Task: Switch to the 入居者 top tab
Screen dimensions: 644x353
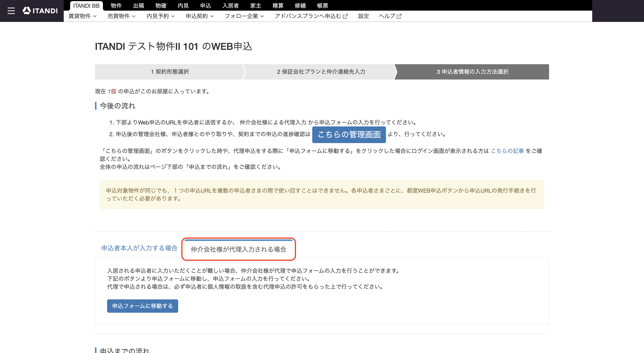Action: pyautogui.click(x=231, y=6)
